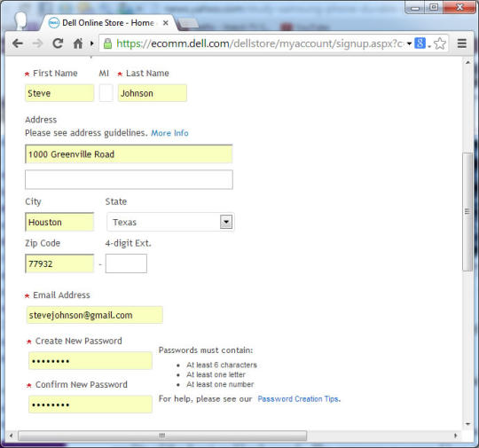Edit the Email Address field

[94, 315]
